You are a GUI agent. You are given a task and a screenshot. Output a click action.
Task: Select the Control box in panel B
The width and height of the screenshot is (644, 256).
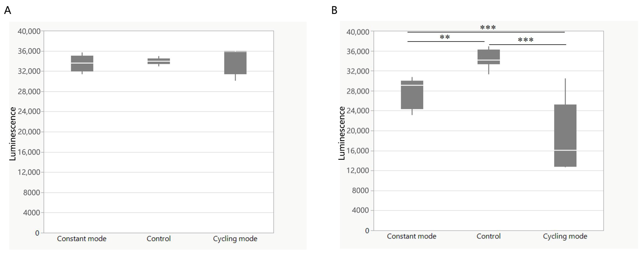coord(489,57)
